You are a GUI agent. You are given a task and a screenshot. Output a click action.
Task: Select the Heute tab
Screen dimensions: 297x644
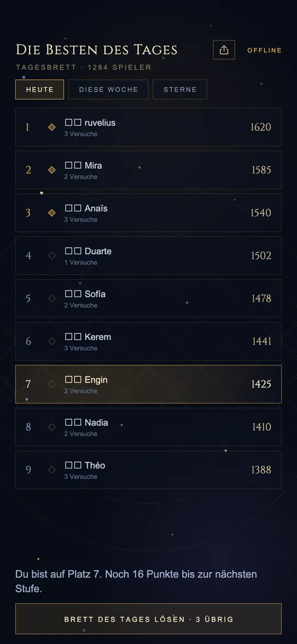coord(40,90)
